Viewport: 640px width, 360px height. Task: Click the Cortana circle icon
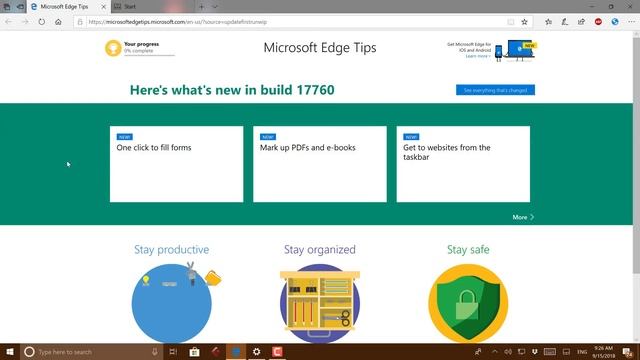point(29,351)
